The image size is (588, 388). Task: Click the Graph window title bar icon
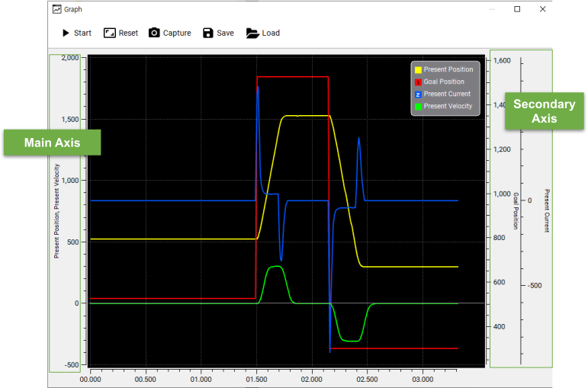click(x=56, y=10)
